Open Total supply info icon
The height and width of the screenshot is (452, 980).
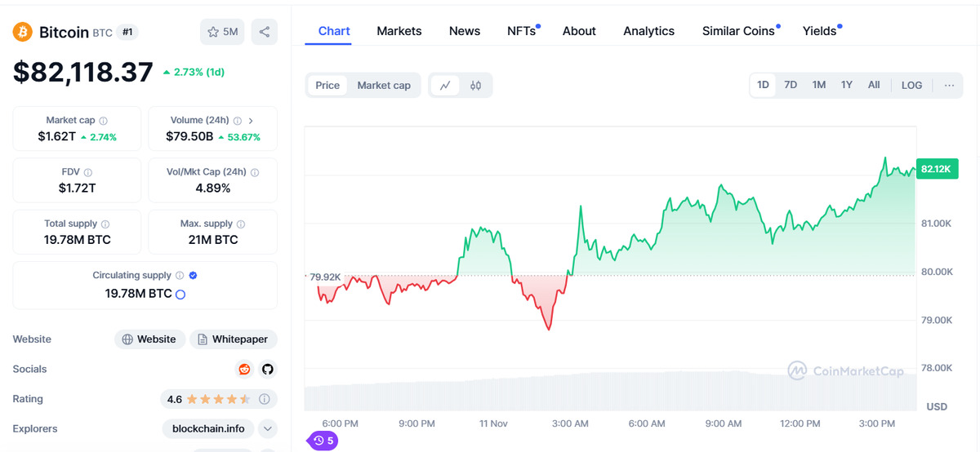[105, 224]
